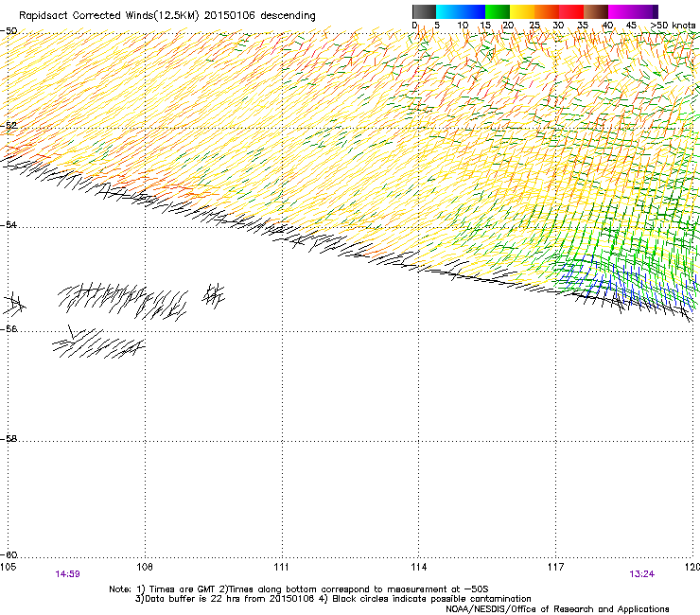Click the black barb cluster below -56 latitude
700x615 pixels.
pyautogui.click(x=98, y=343)
